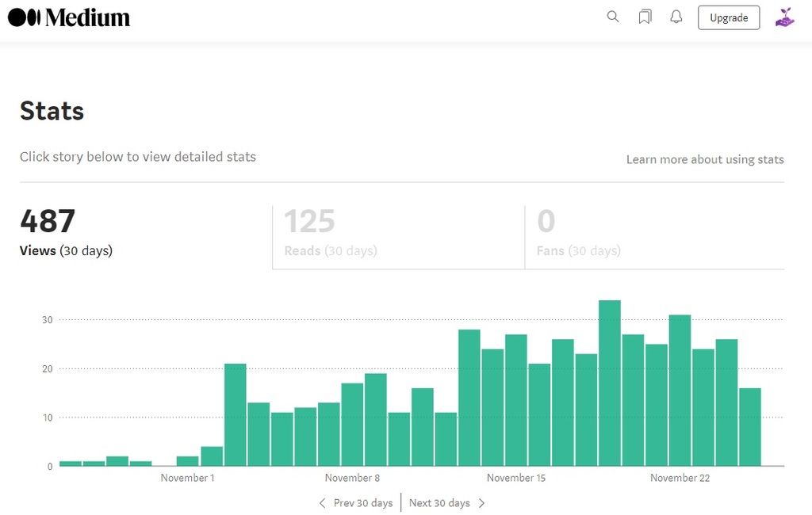Open the profile dropdown menu
This screenshot has width=812, height=515.
pyautogui.click(x=783, y=17)
